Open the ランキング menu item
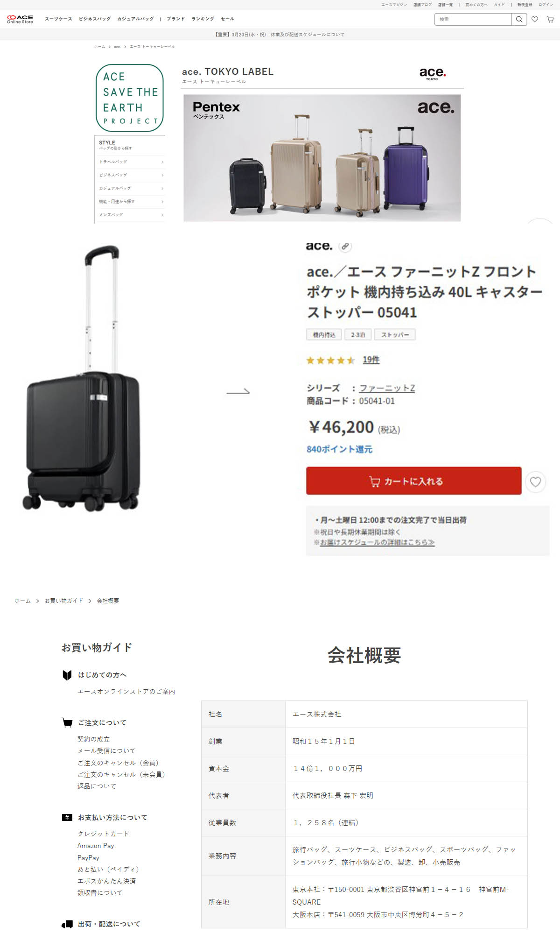Viewport: 560px width, 934px height. [203, 19]
